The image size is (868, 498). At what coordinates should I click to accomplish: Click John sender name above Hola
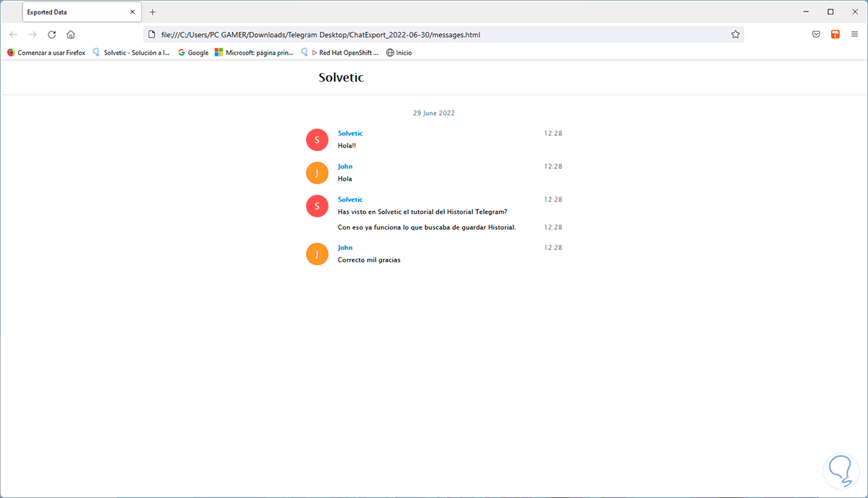click(x=345, y=167)
